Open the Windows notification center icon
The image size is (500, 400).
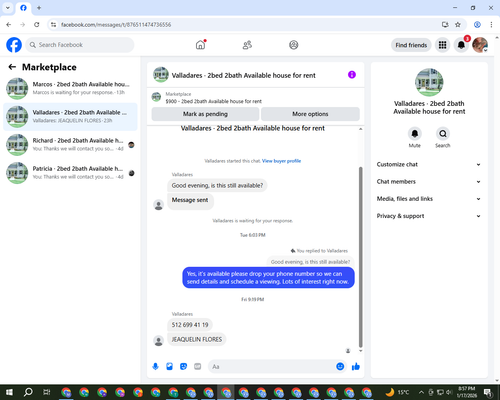[x=488, y=392]
